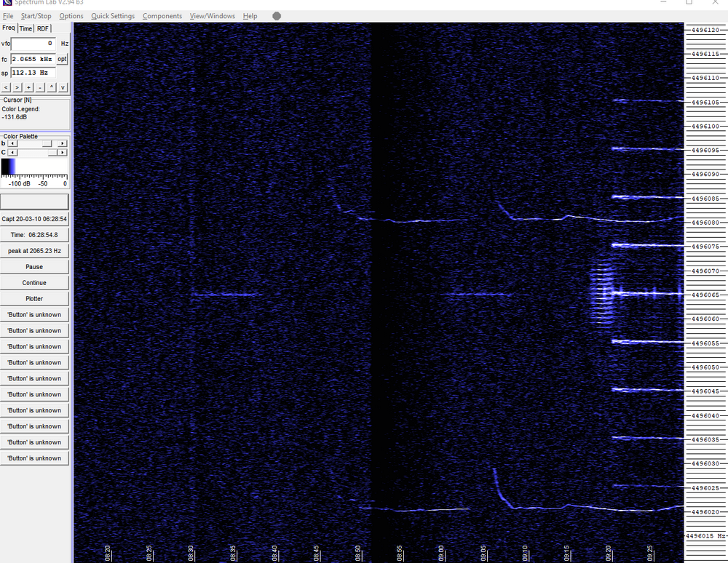Image resolution: width=728 pixels, height=563 pixels.
Task: Click the color palette gradient bar
Action: click(x=34, y=167)
